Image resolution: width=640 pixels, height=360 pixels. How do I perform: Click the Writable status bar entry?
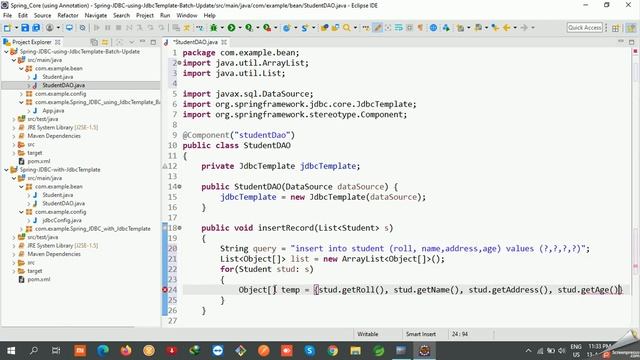368,334
